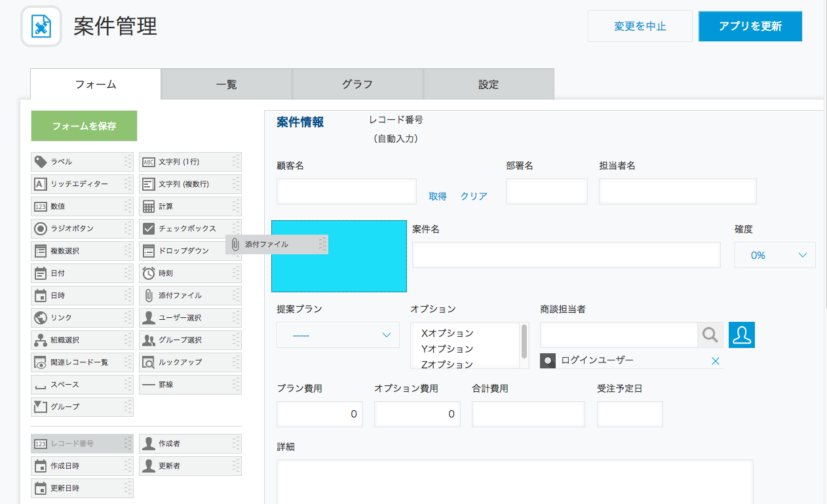The image size is (827, 504).
Task: Switch to the 一覧 tab
Action: click(x=226, y=84)
